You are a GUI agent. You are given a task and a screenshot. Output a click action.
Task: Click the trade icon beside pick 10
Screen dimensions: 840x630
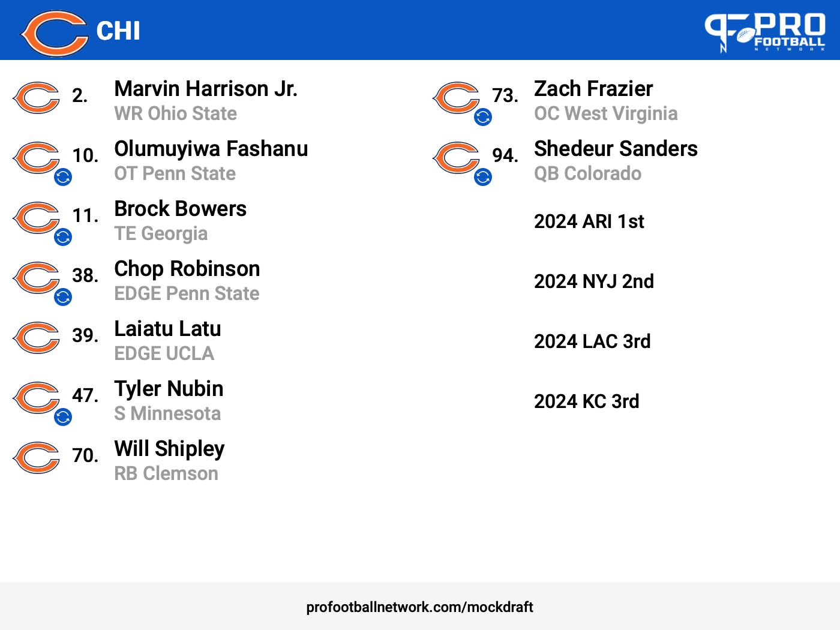click(x=63, y=177)
